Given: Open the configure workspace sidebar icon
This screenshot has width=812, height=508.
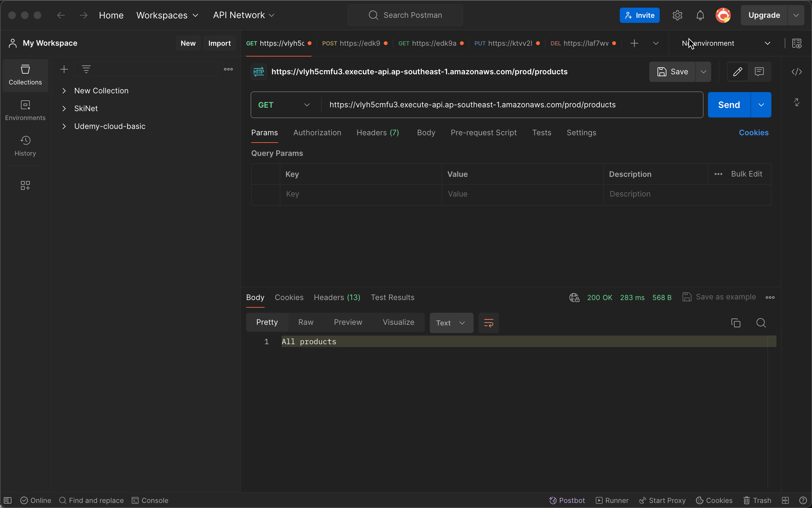Looking at the screenshot, I should point(25,185).
